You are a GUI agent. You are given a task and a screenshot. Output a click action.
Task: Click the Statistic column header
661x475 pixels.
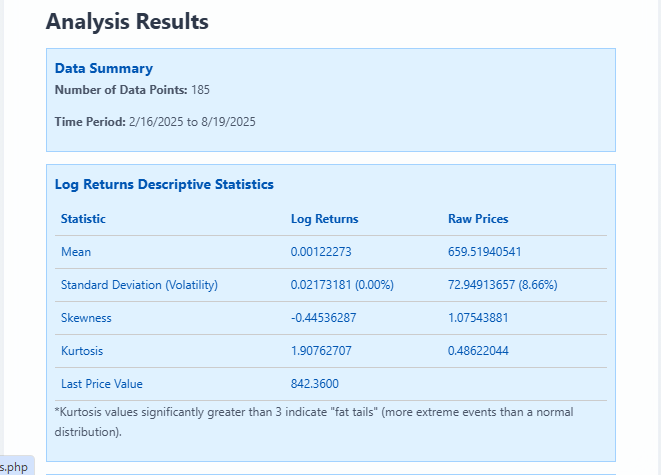coord(83,219)
